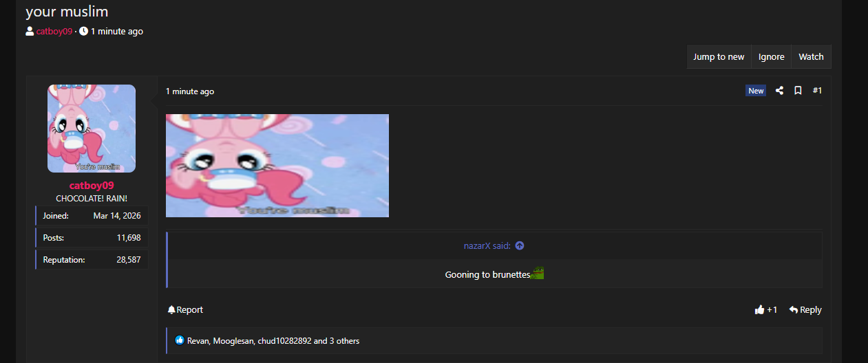868x363 pixels.
Task: Click thread title your muslim
Action: [67, 12]
